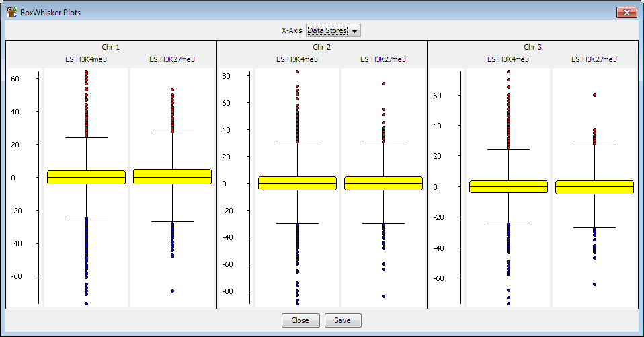Select the Chr 2 panel heading
Image resolution: width=644 pixels, height=337 pixels.
pos(321,47)
